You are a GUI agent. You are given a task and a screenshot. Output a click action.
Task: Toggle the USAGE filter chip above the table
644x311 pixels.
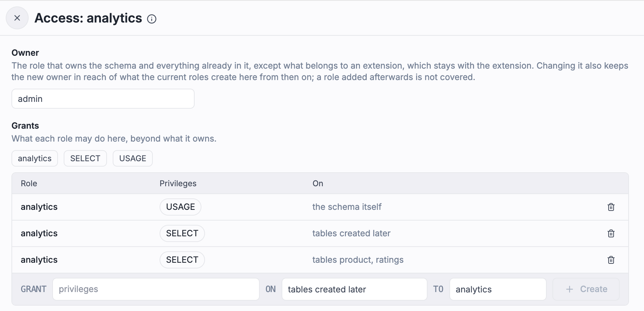point(133,158)
